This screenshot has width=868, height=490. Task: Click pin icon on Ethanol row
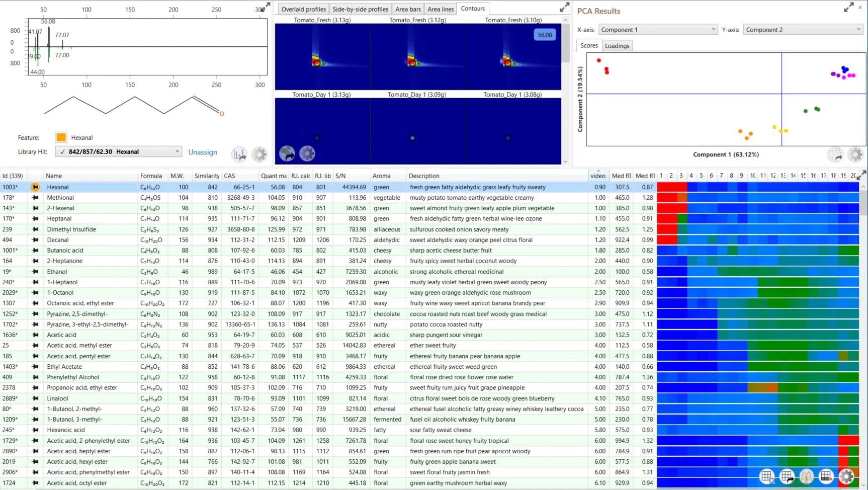(35, 272)
